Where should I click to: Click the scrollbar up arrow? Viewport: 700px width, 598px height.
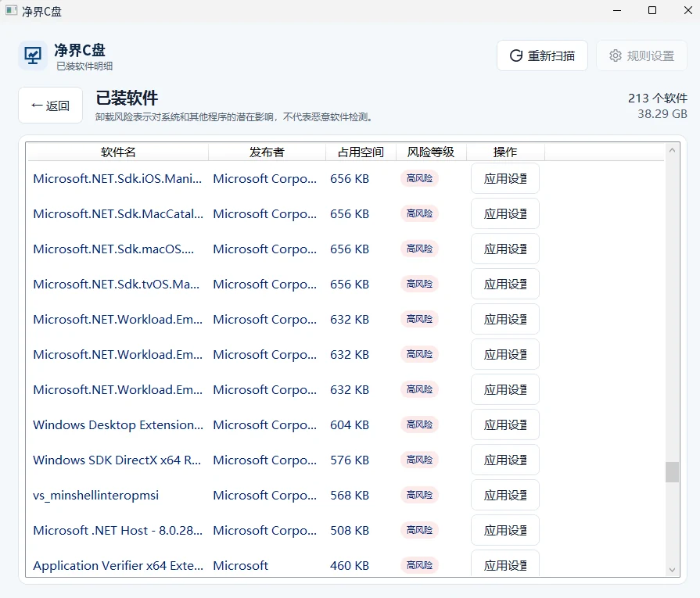[x=672, y=150]
